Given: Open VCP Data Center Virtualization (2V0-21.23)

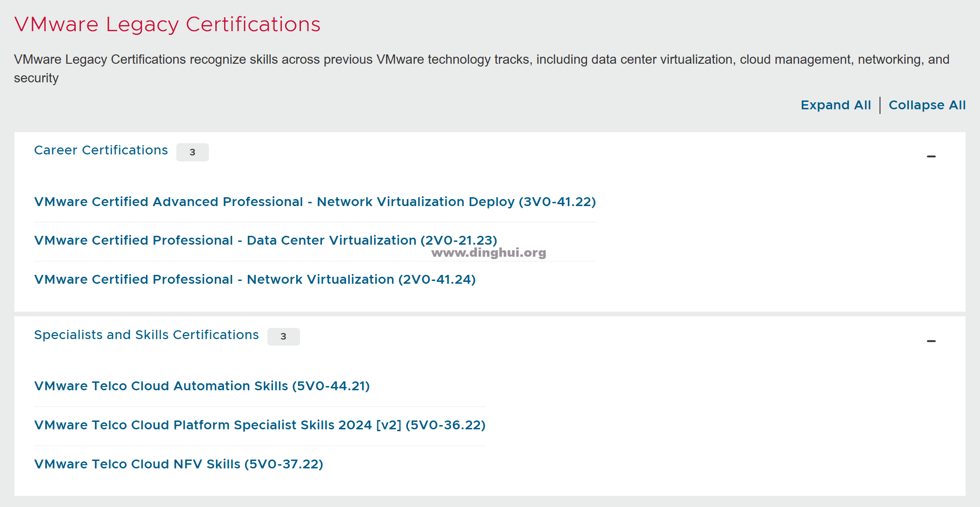Looking at the screenshot, I should click(x=266, y=240).
